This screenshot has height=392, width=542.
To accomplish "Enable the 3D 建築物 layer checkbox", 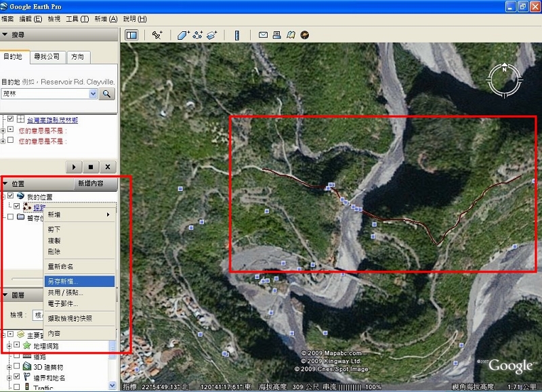I will point(18,366).
